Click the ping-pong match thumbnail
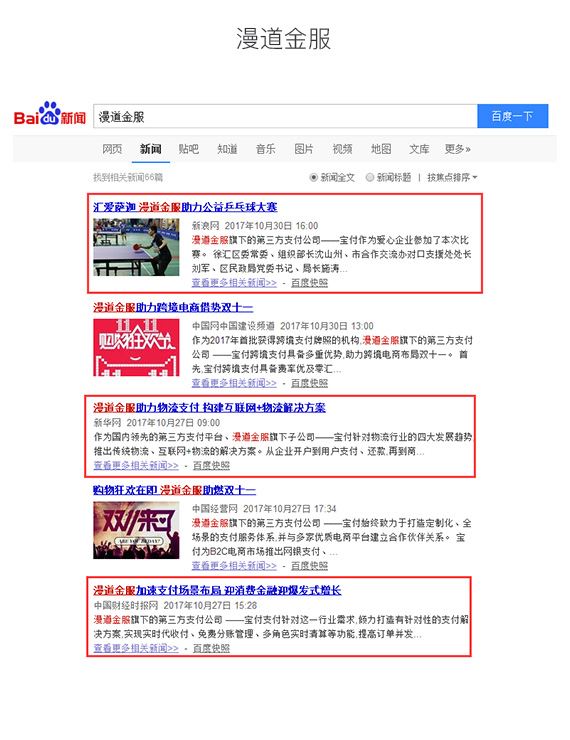The image size is (570, 740). click(x=136, y=247)
